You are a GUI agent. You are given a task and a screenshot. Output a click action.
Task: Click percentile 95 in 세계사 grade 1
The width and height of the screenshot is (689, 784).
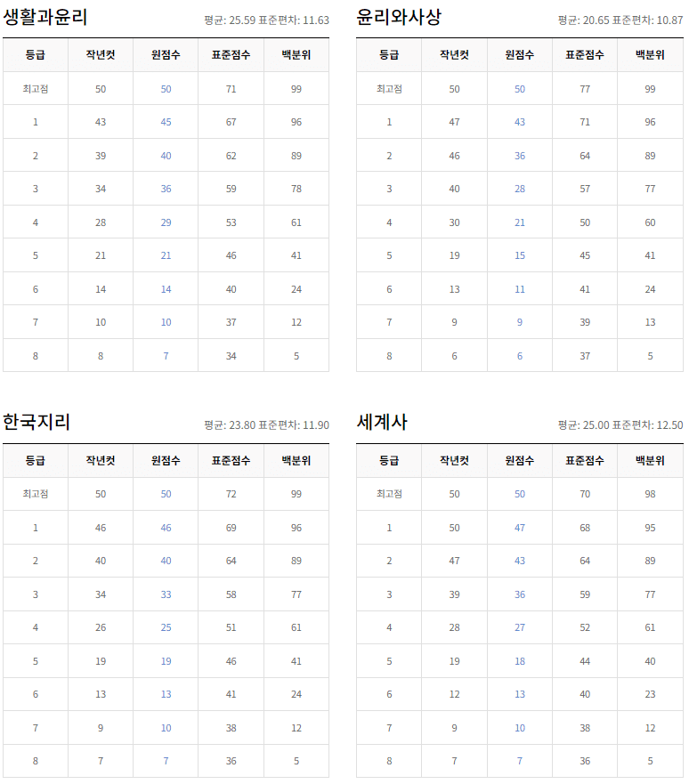pos(650,528)
